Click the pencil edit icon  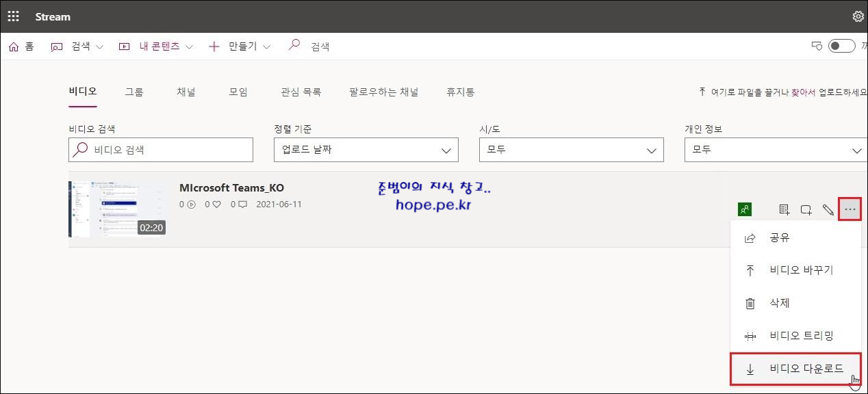828,210
